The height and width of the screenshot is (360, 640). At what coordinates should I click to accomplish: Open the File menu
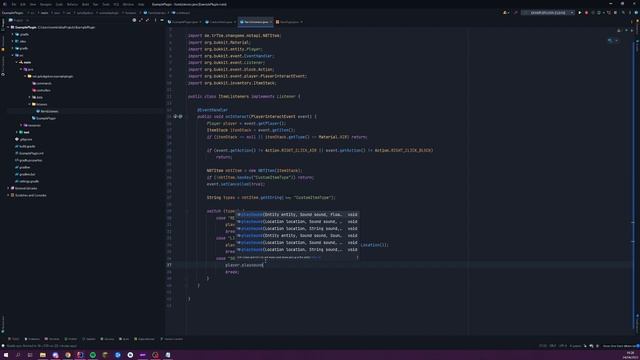coord(13,4)
